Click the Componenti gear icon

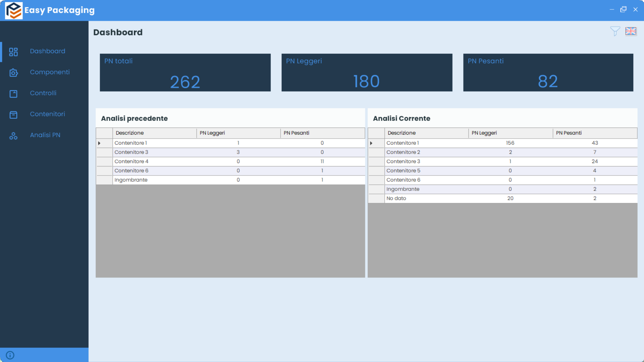13,72
